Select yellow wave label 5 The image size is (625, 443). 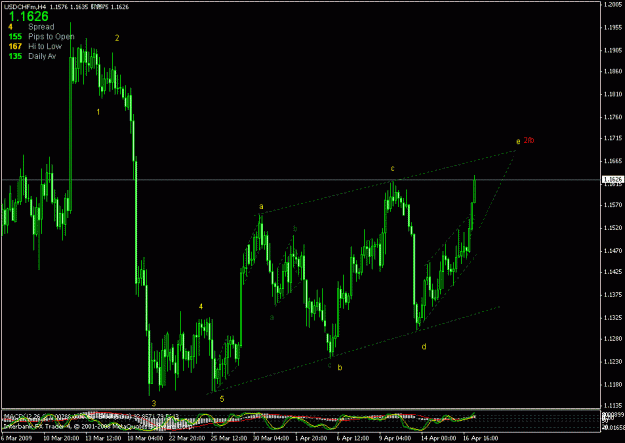pyautogui.click(x=222, y=399)
